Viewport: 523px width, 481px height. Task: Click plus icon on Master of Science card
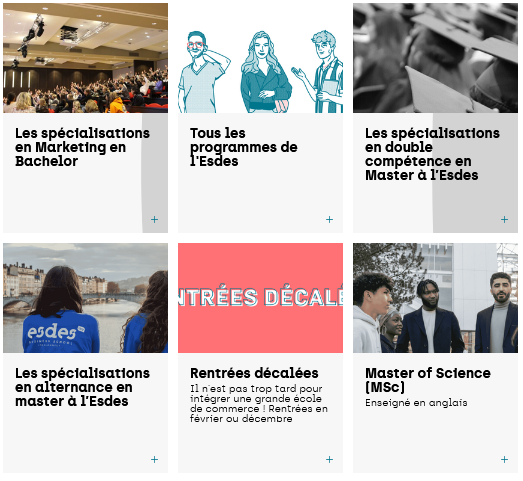point(505,460)
